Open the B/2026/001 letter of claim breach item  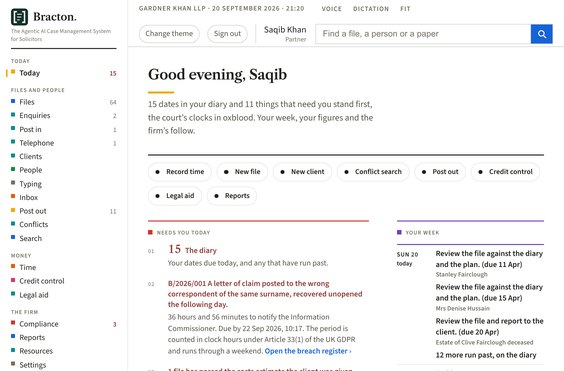click(x=265, y=294)
